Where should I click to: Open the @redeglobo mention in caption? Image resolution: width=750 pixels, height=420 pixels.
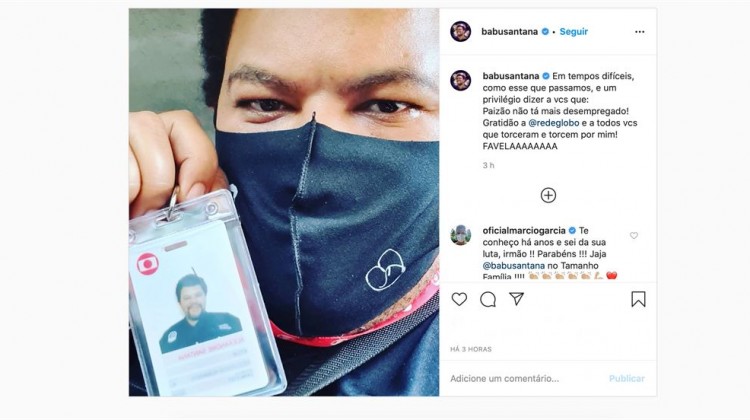[x=553, y=123]
